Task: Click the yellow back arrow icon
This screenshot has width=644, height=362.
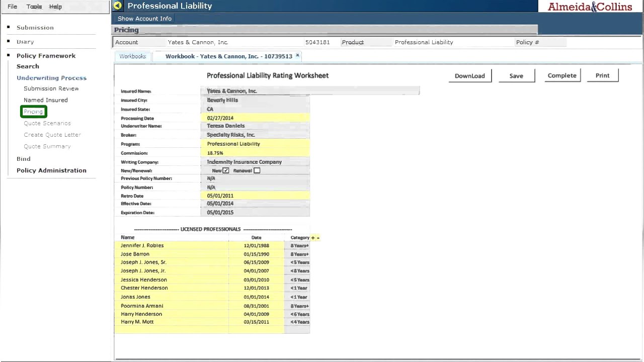Action: click(117, 6)
